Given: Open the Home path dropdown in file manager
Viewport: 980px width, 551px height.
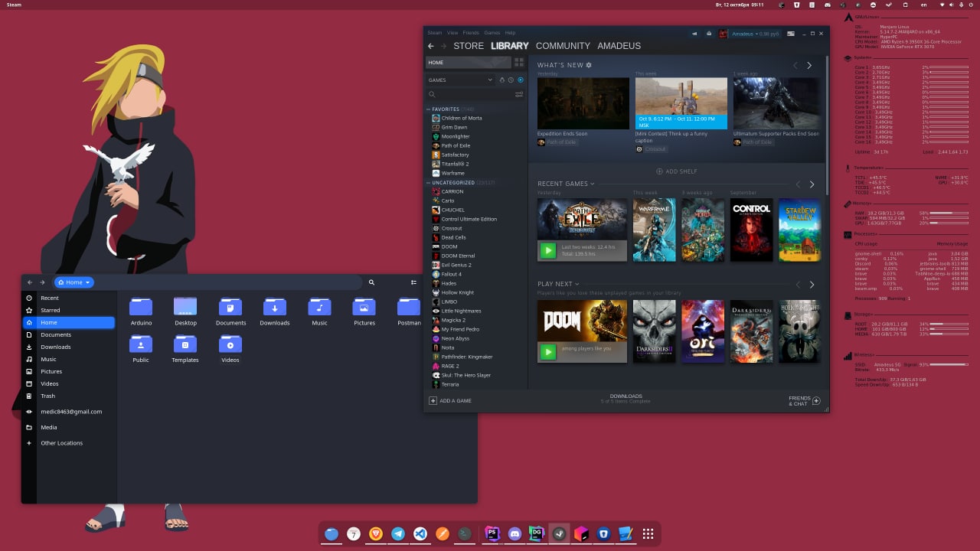Looking at the screenshot, I should pos(73,282).
